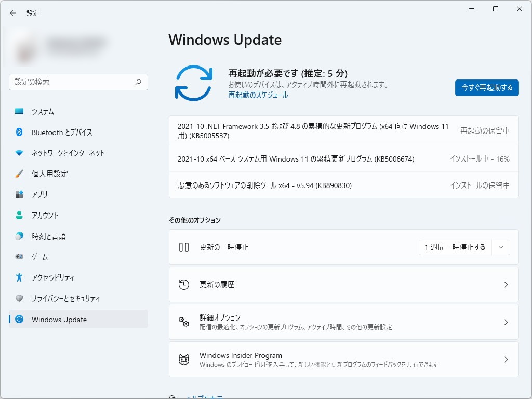Image resolution: width=532 pixels, height=399 pixels.
Task: Open システム settings via sidebar icon
Action: pos(18,111)
